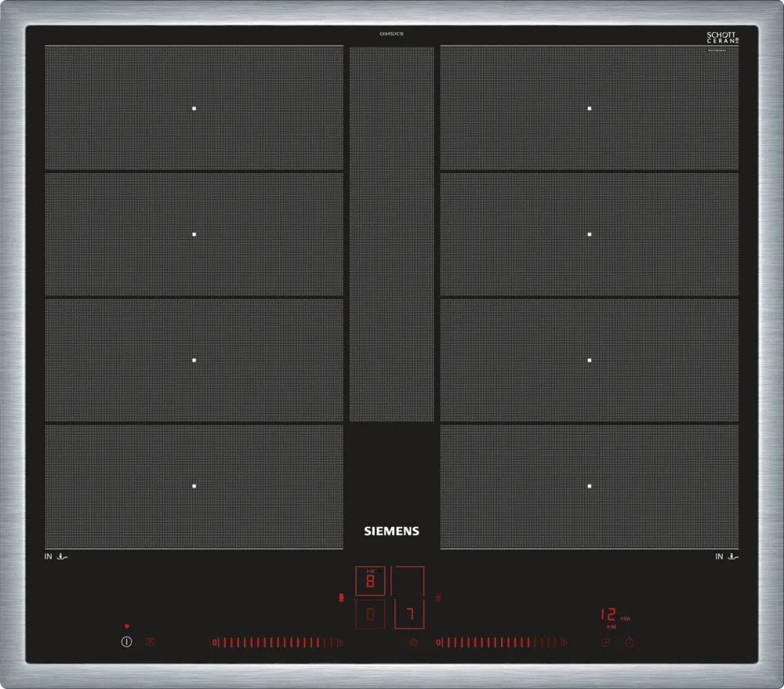This screenshot has width=784, height=689.
Task: Select the top-left zone showing level 8
Action: 370,582
